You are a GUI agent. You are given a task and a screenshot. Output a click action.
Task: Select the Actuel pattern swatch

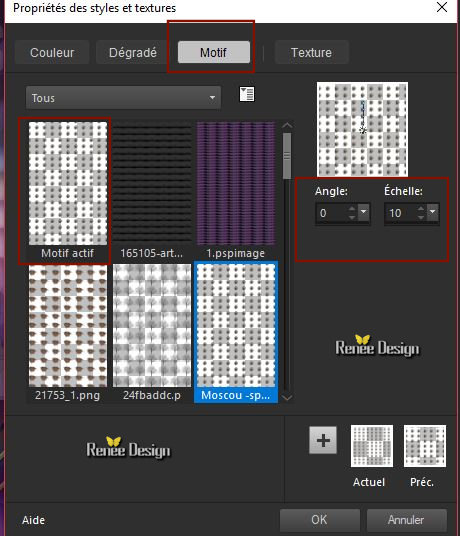coord(372,446)
